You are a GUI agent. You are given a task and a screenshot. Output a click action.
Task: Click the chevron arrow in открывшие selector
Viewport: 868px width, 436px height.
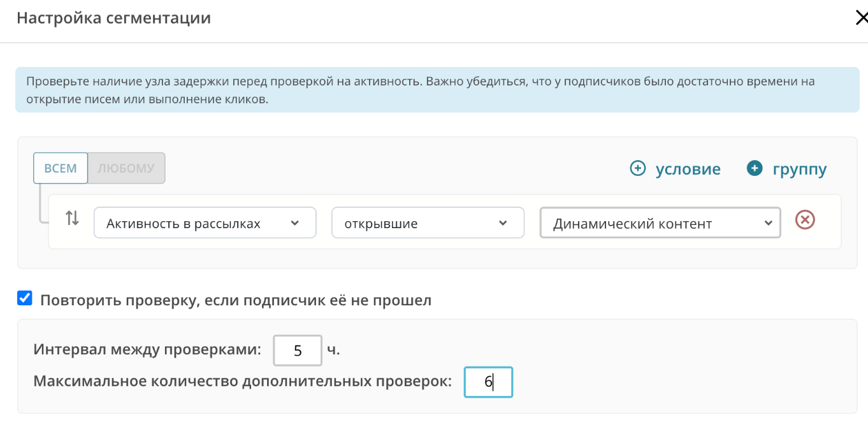click(x=503, y=223)
